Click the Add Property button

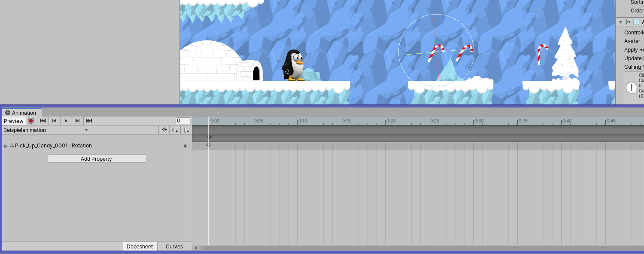pos(97,159)
